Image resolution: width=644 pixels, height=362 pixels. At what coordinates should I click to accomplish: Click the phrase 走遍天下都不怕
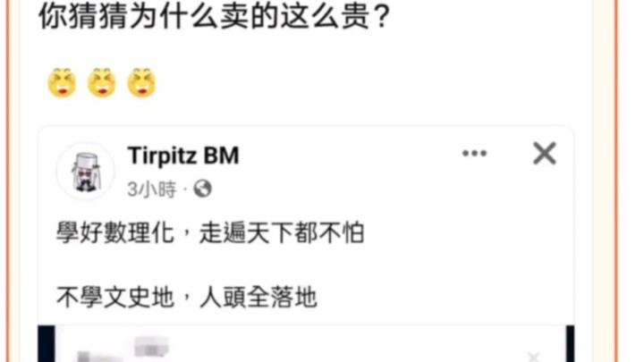tap(282, 232)
